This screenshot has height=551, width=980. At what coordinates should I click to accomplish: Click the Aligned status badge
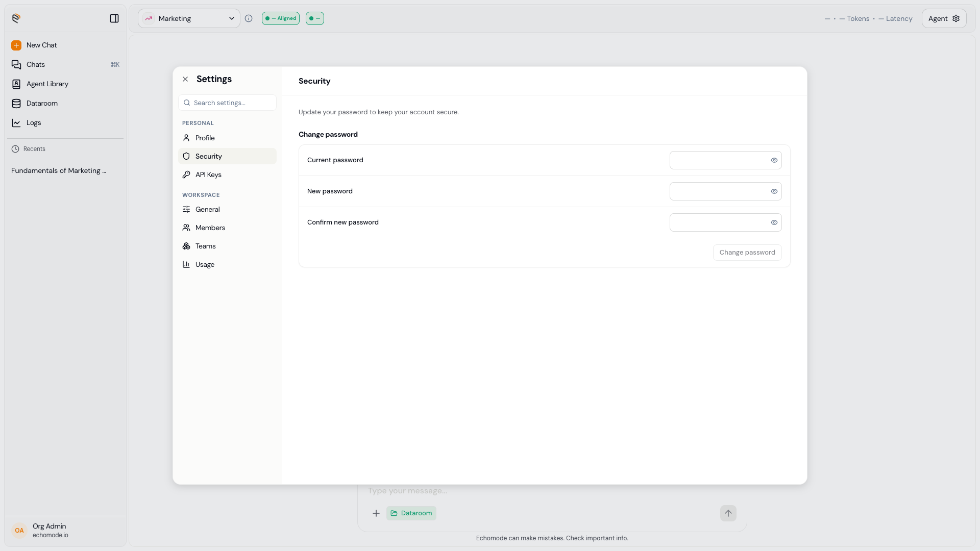coord(281,18)
